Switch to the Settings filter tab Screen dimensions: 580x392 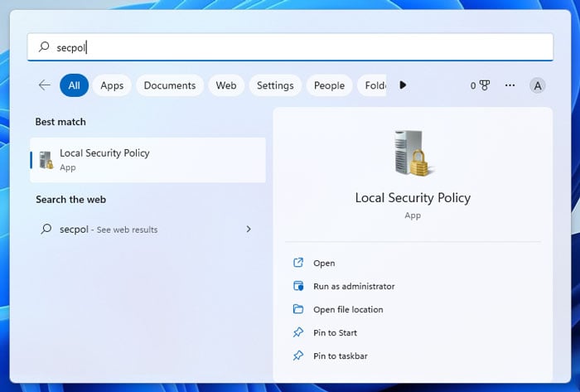point(275,85)
